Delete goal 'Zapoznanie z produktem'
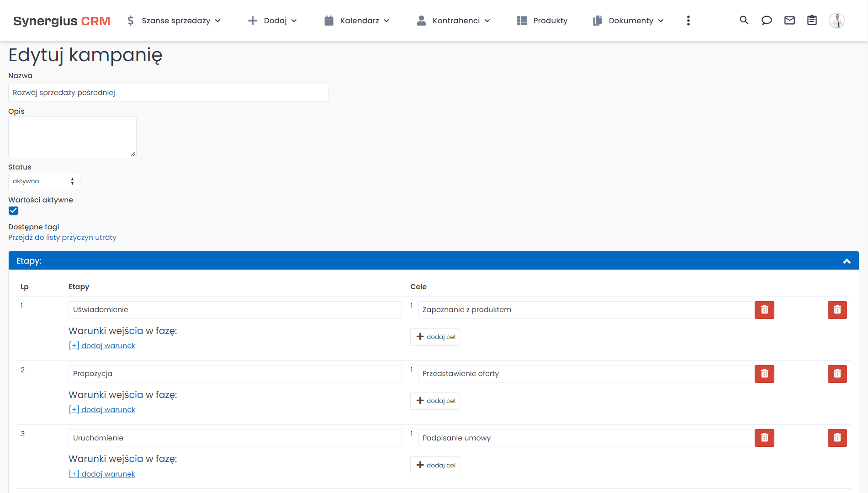 pyautogui.click(x=764, y=310)
